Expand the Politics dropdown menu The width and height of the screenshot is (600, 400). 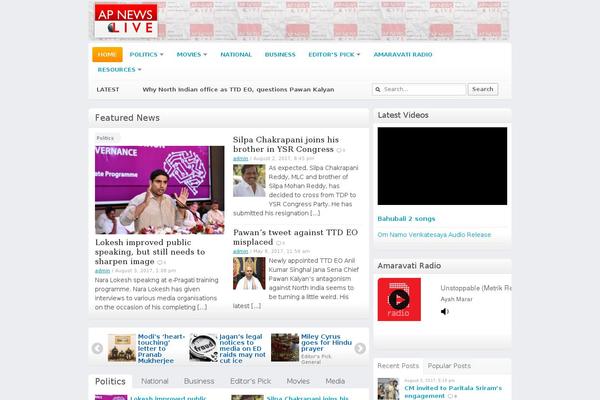pos(147,54)
